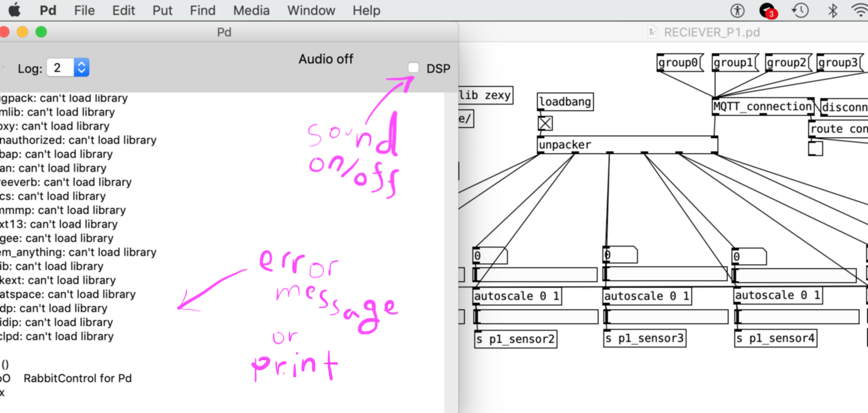This screenshot has height=413, width=868.
Task: Click the Time Machine menu bar icon
Action: coord(800,10)
